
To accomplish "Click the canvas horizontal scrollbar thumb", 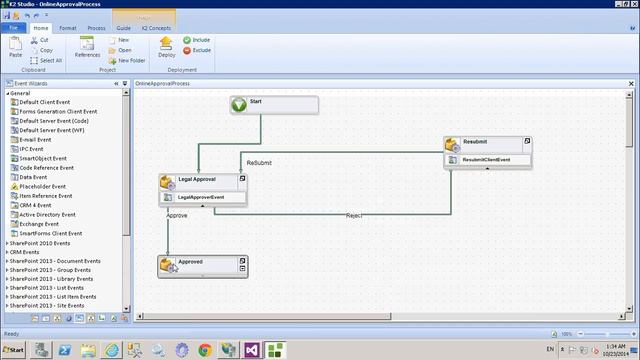I will [267, 316].
